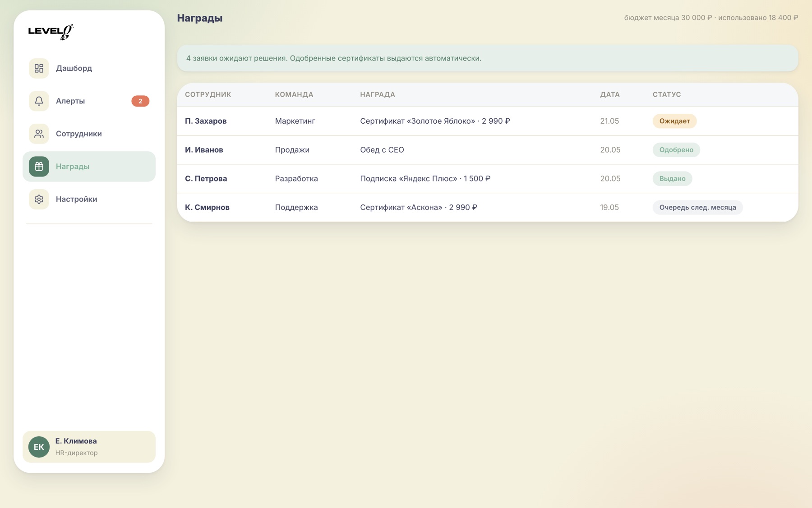Click the Level logo in sidebar
812x508 pixels.
(51, 32)
